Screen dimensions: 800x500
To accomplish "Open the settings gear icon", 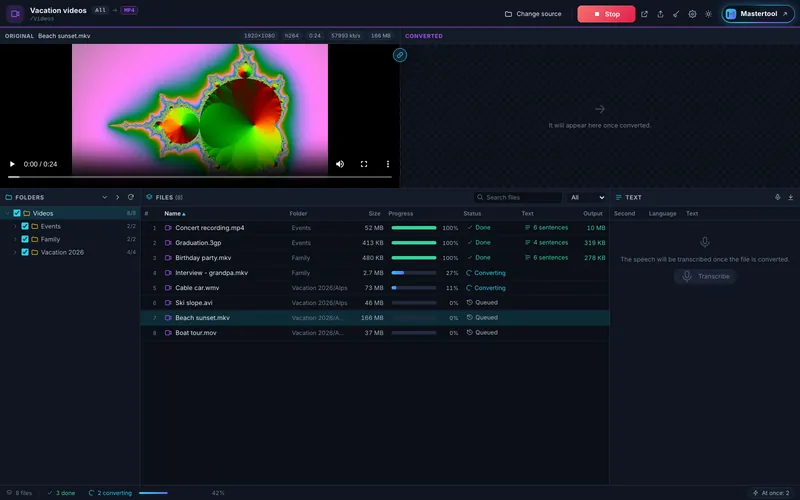I will coord(692,14).
